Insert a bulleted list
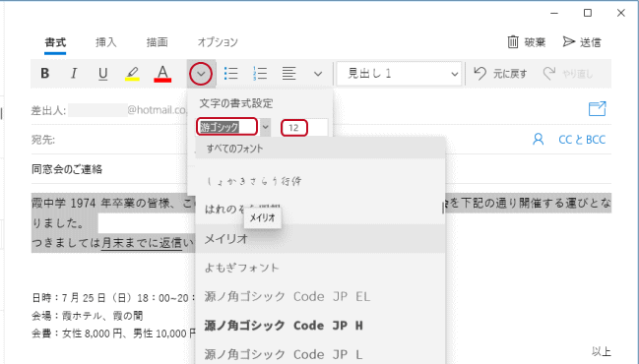639x364 pixels. pos(230,73)
